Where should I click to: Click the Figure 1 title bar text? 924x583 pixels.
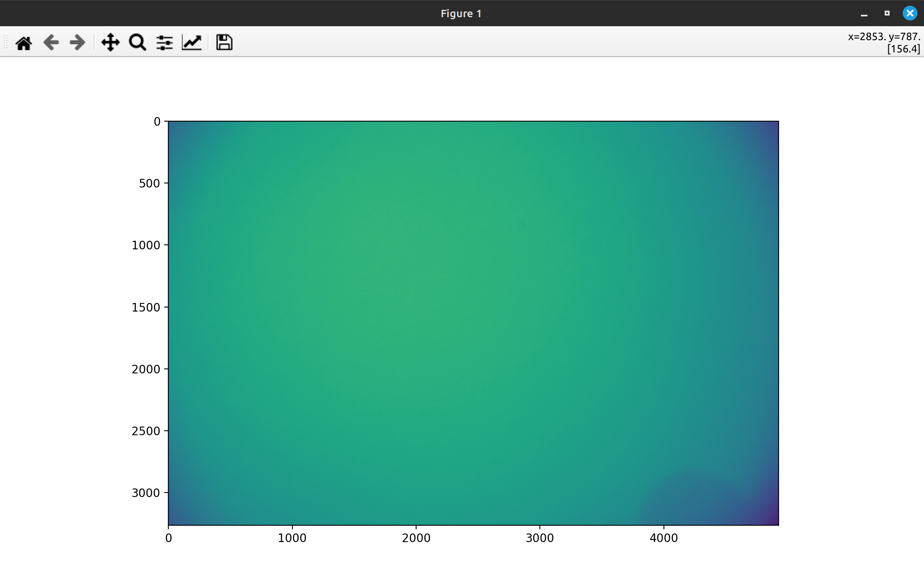pos(461,14)
